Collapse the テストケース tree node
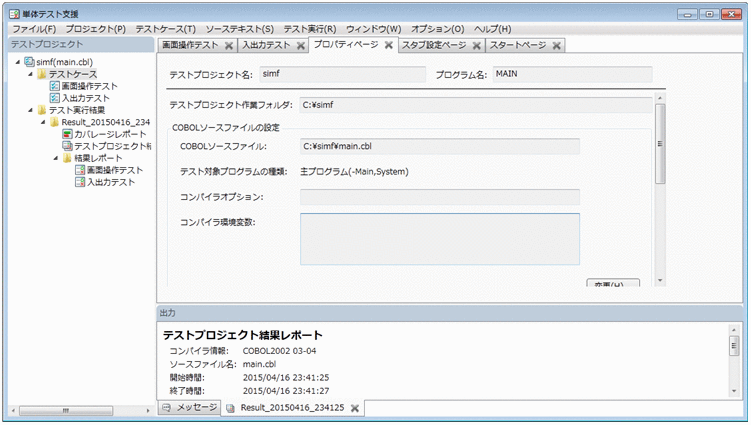 (30, 74)
